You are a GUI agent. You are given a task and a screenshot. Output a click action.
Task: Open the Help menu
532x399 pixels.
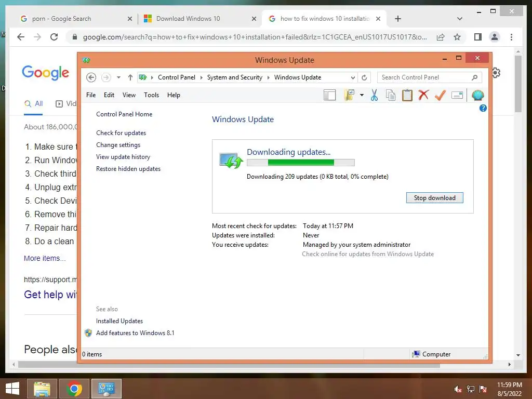click(x=174, y=95)
